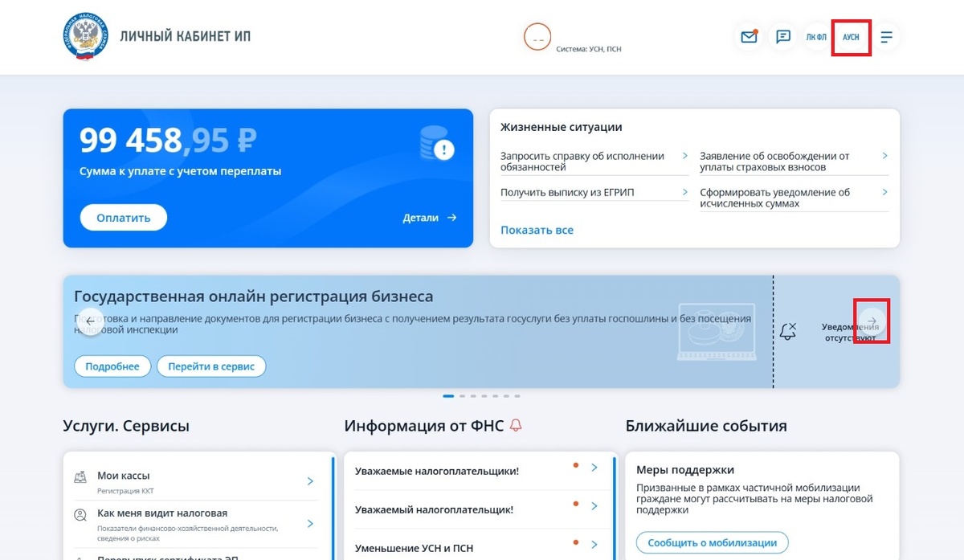Screen dimensions: 964x560
Task: Click the 99 458,95 ₽ amount
Action: point(168,141)
